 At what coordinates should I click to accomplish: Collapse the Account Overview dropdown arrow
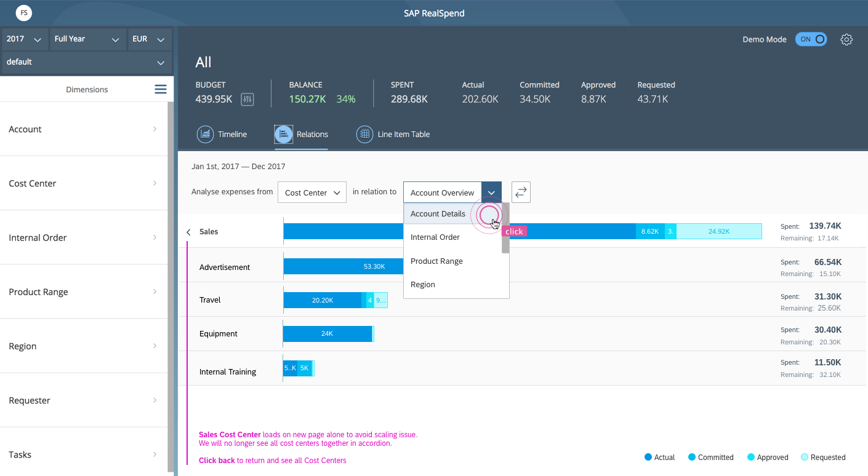491,192
